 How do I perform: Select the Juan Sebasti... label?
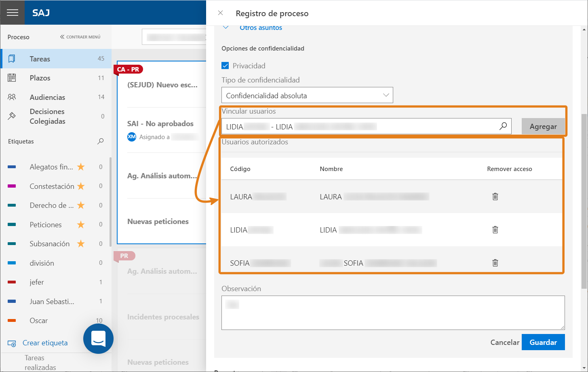(52, 301)
